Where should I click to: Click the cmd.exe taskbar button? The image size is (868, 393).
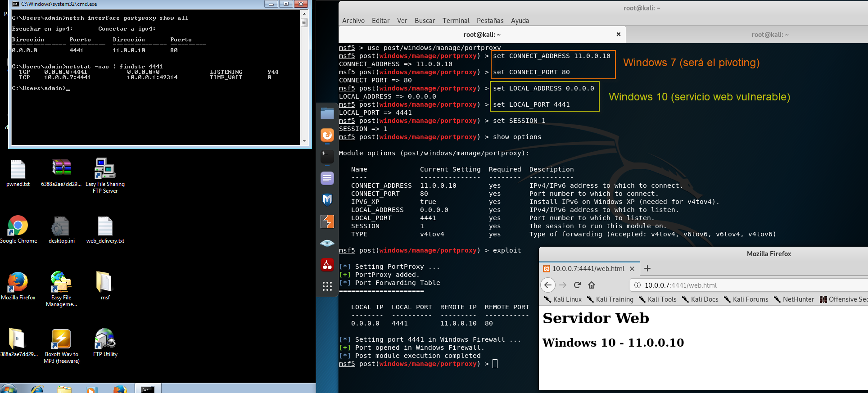[148, 388]
